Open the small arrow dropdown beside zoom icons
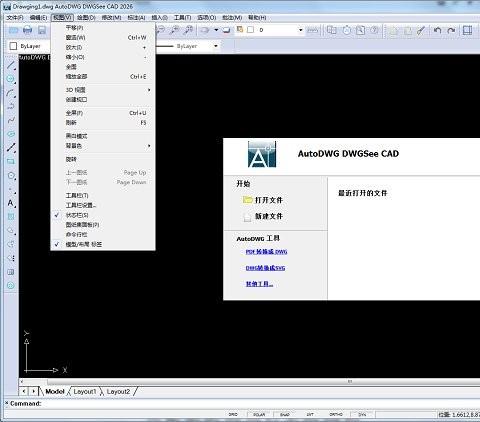This screenshot has height=422, width=480. (216, 30)
